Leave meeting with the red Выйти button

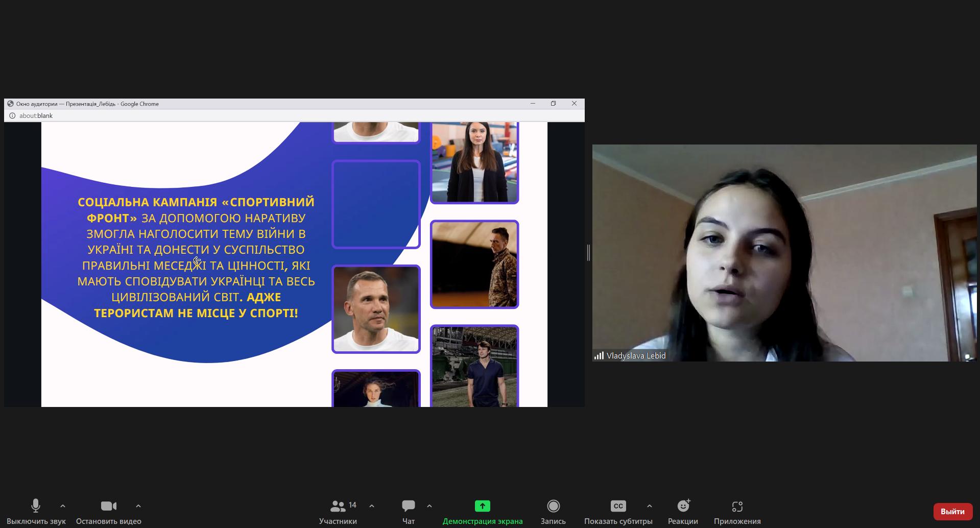tap(952, 511)
